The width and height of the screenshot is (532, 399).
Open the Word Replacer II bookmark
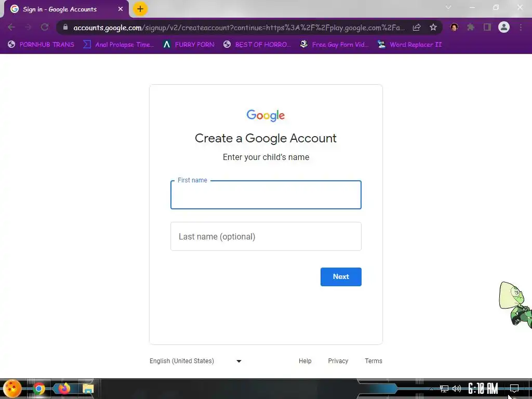click(409, 45)
